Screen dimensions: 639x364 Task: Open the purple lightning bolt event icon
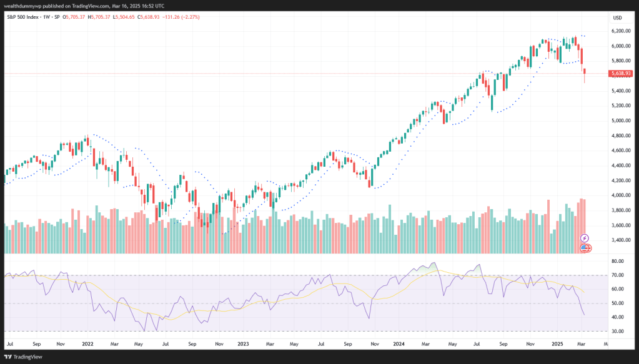(585, 239)
